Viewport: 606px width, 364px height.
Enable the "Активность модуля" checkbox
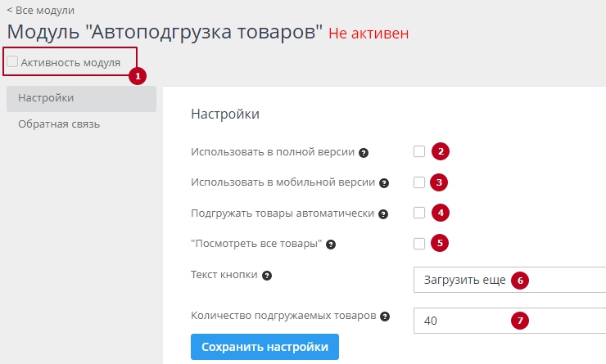[12, 61]
